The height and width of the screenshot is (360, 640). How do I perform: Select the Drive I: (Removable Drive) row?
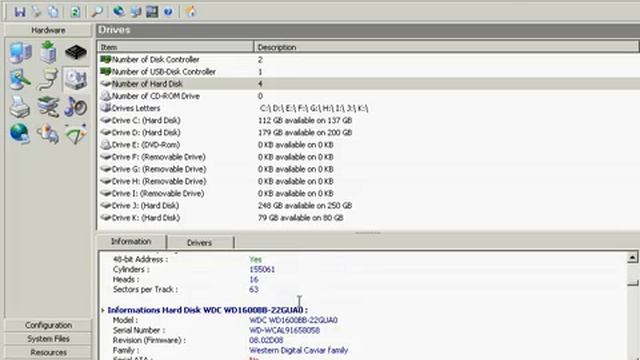[x=369, y=193]
